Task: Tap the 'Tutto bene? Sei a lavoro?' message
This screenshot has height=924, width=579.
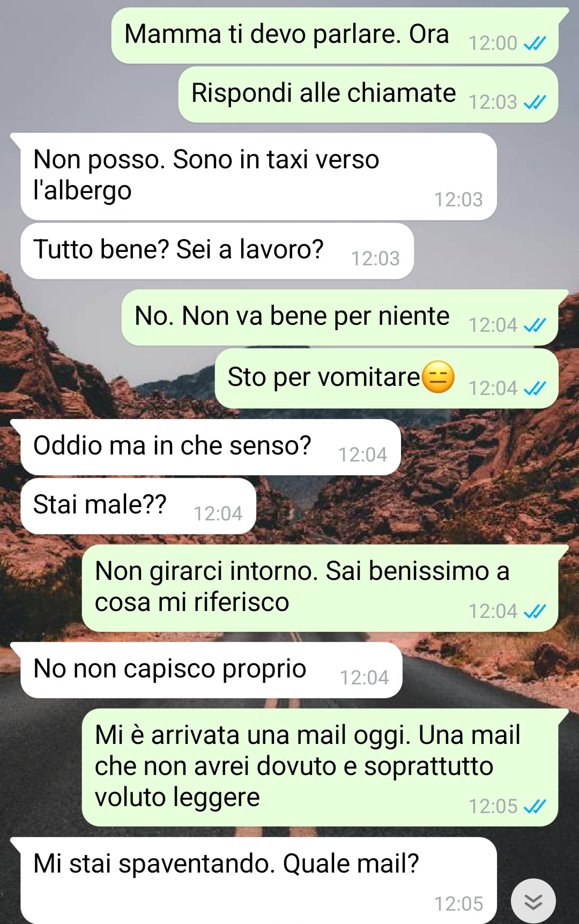Action: [217, 251]
